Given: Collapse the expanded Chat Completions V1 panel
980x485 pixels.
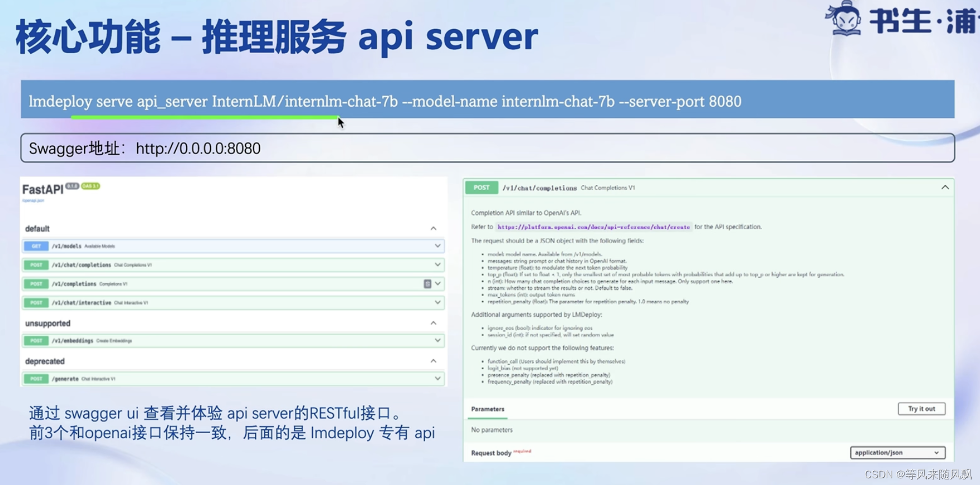Looking at the screenshot, I should click(x=945, y=188).
